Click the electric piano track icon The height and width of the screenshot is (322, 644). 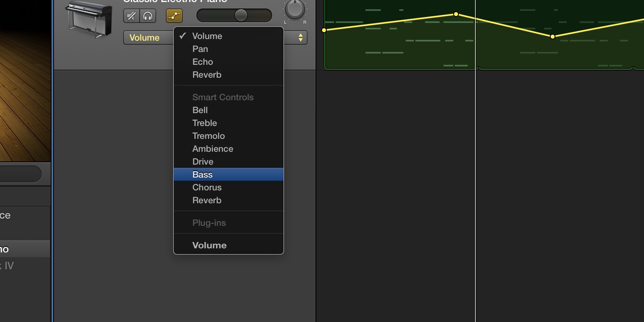click(89, 19)
